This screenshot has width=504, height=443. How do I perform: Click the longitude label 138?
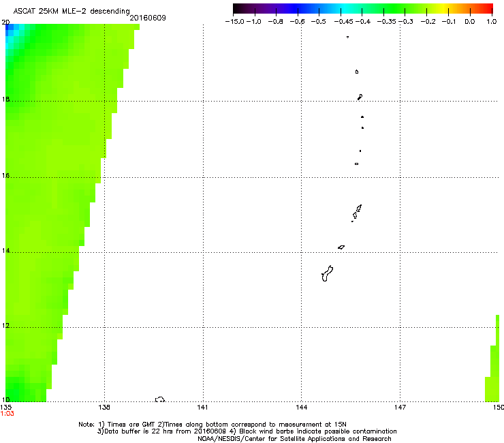click(104, 408)
